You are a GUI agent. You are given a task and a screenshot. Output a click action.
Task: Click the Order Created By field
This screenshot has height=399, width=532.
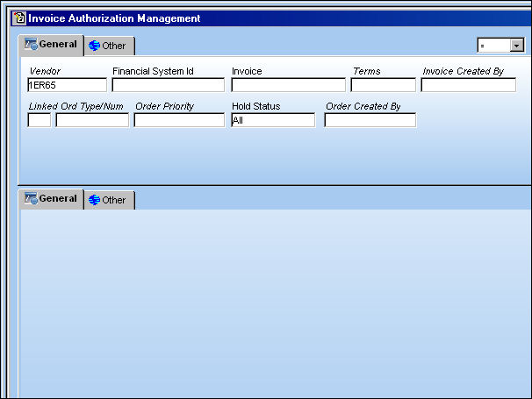tap(370, 120)
